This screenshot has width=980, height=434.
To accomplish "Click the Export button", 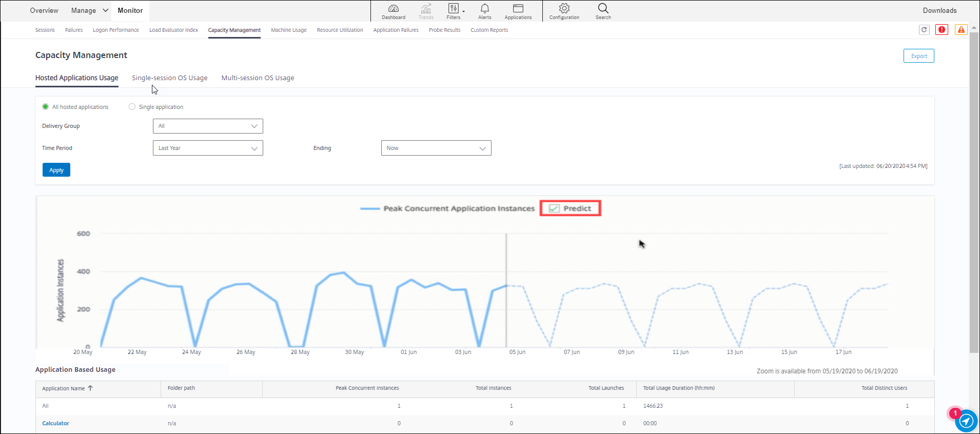I will tap(919, 56).
